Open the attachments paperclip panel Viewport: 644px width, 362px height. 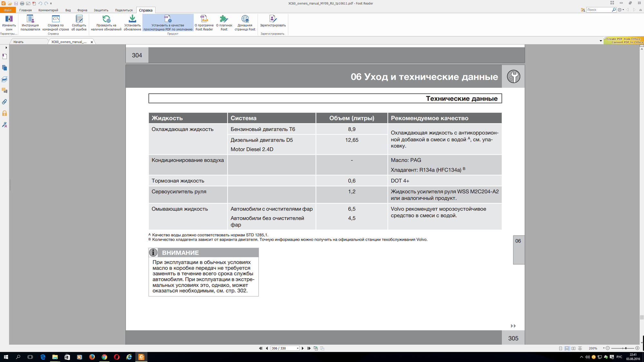tap(5, 102)
